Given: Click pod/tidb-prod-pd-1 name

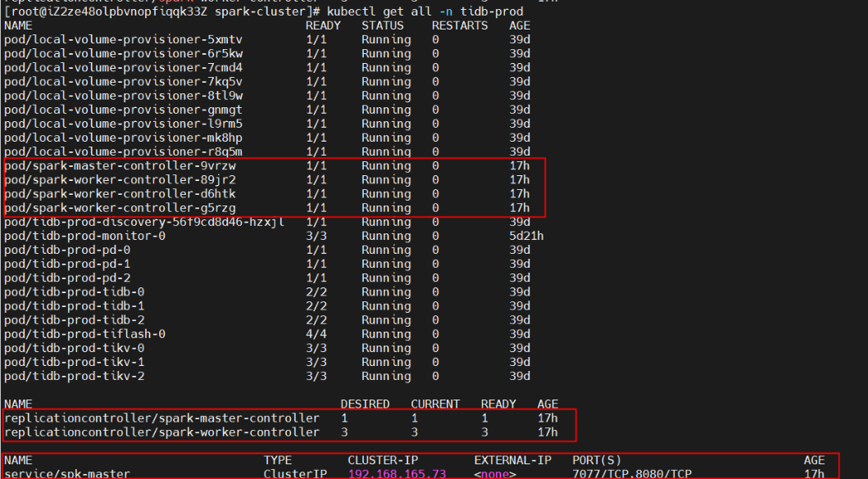Looking at the screenshot, I should [67, 264].
